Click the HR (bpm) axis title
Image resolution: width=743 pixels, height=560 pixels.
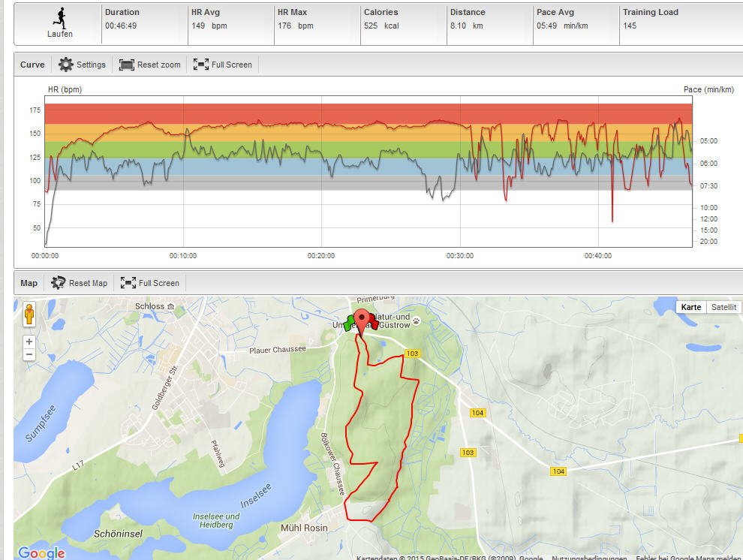click(x=65, y=89)
